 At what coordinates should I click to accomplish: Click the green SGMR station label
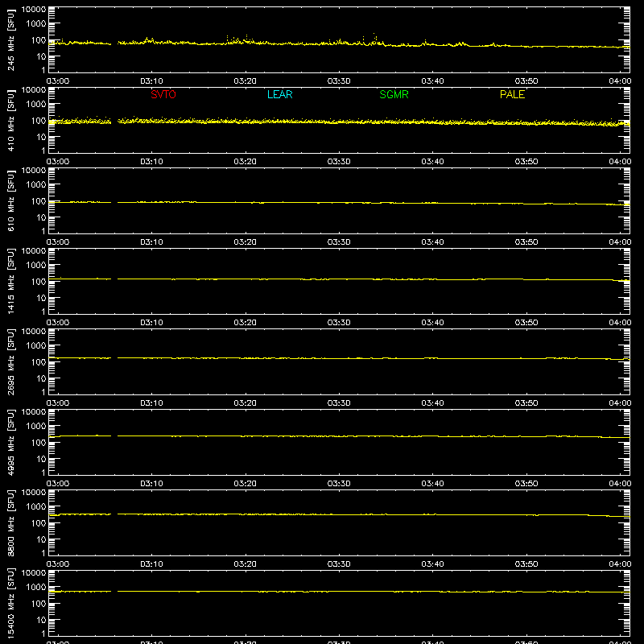coord(394,94)
